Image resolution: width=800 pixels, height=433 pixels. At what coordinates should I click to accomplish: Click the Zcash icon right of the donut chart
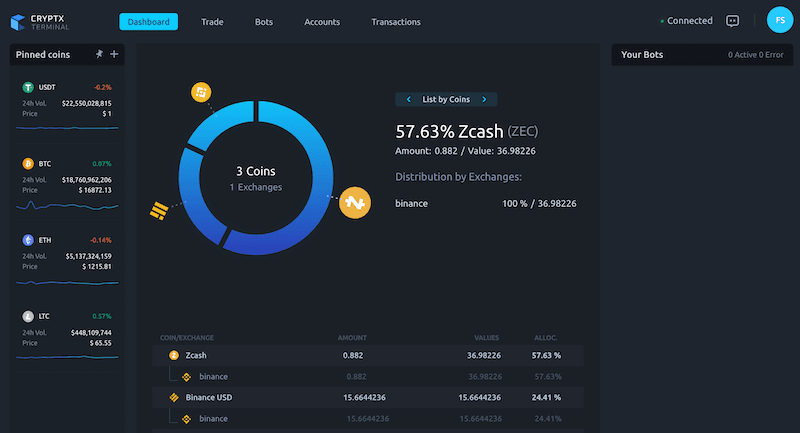355,202
